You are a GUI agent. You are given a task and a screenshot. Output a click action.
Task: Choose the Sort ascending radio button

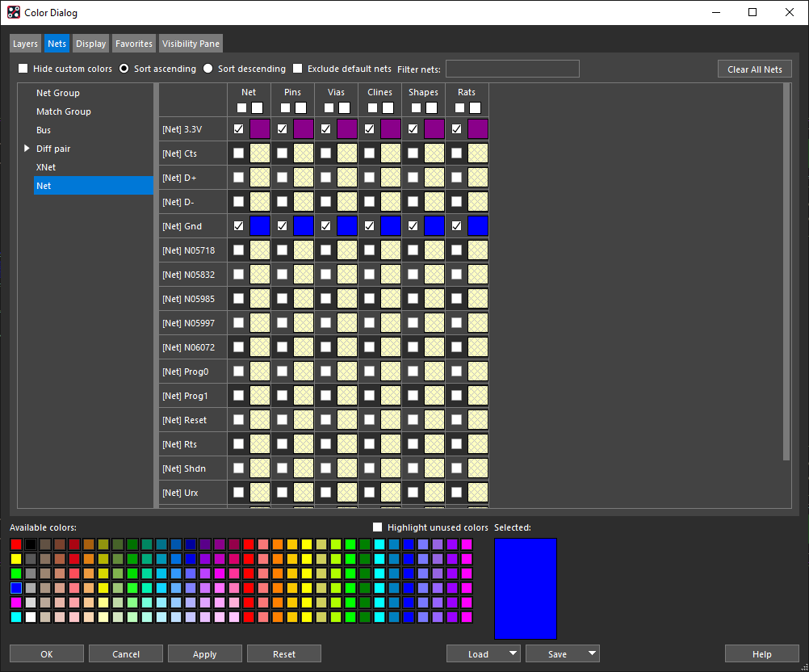[124, 69]
